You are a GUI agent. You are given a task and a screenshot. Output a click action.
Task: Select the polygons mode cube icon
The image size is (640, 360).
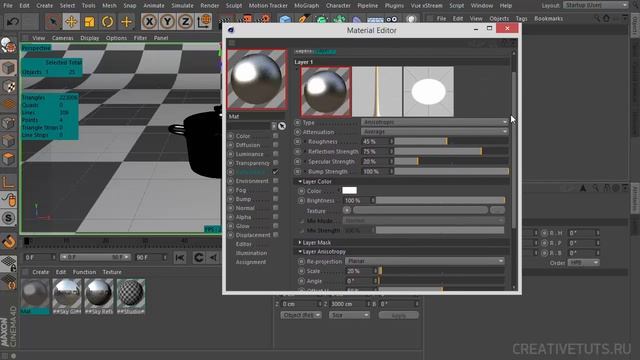click(9, 159)
